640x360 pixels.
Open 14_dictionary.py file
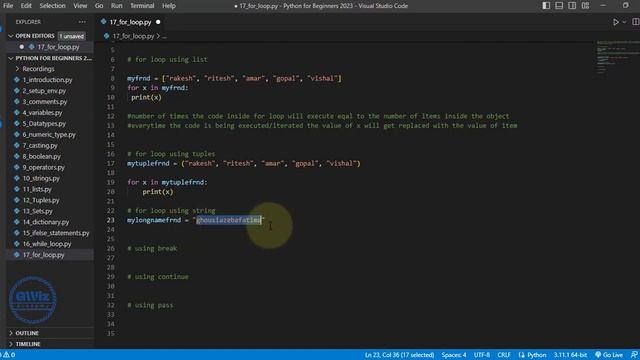tap(46, 222)
